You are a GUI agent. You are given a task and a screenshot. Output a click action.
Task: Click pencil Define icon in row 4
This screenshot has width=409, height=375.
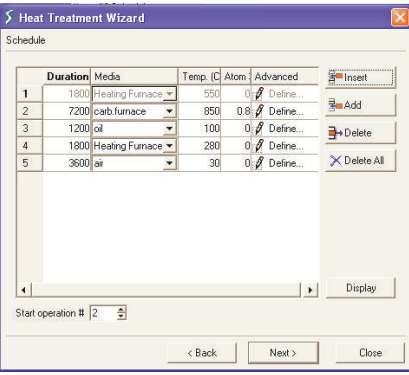point(259,146)
